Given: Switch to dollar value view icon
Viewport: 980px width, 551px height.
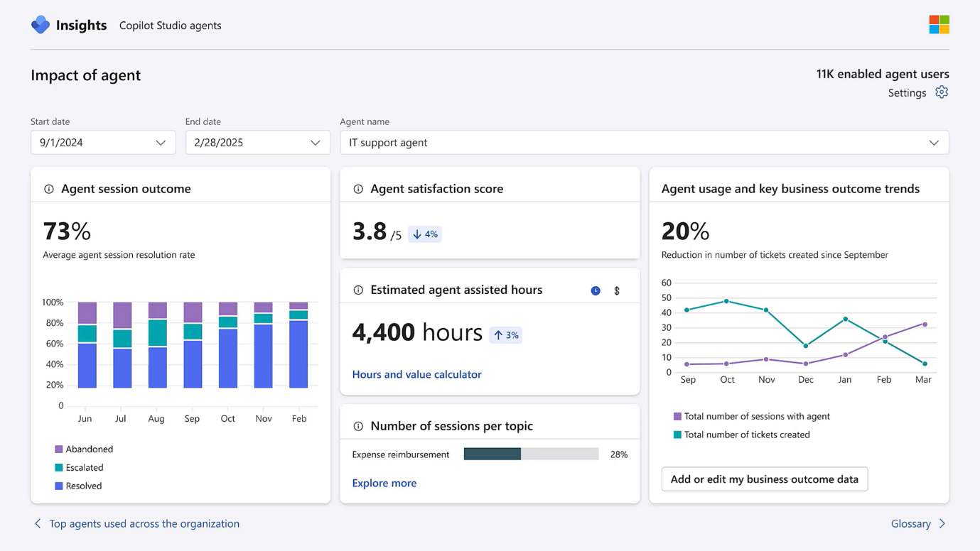Looking at the screenshot, I should click(617, 290).
